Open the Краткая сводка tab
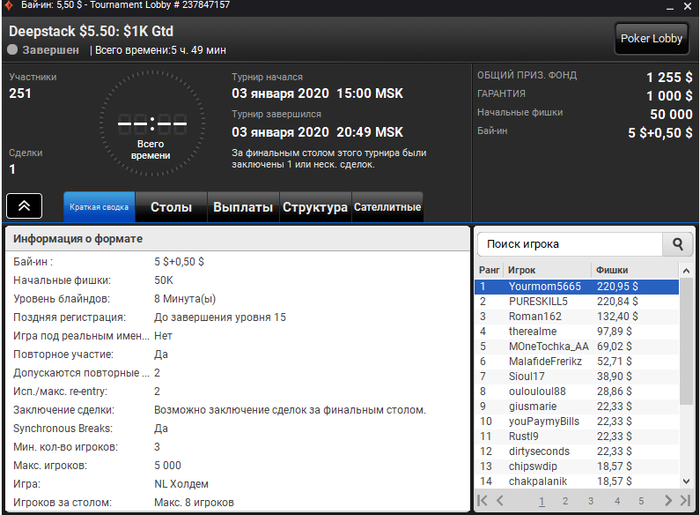The image size is (700, 515). coord(99,207)
